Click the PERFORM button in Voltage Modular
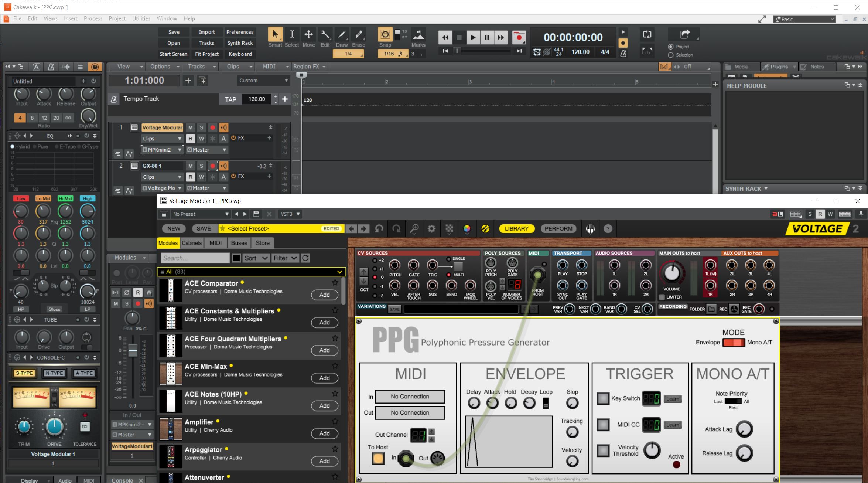This screenshot has width=868, height=483. [x=558, y=228]
